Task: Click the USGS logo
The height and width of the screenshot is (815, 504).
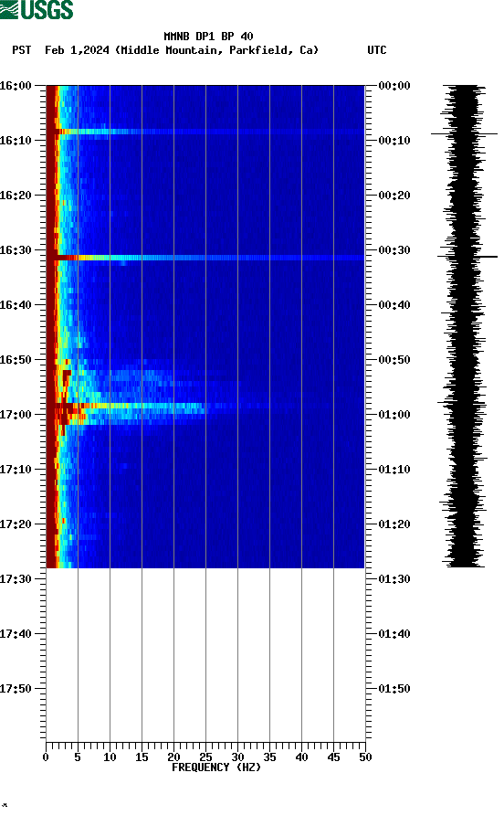Action: click(x=37, y=9)
